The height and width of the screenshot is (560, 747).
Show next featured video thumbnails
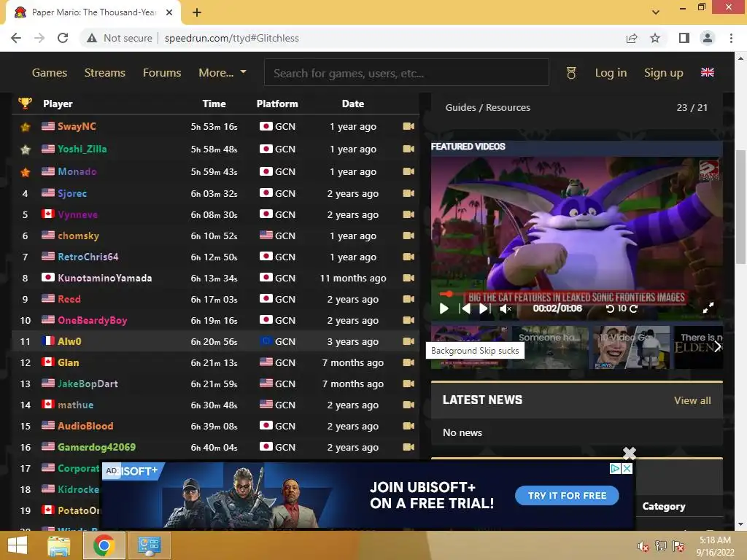click(717, 347)
